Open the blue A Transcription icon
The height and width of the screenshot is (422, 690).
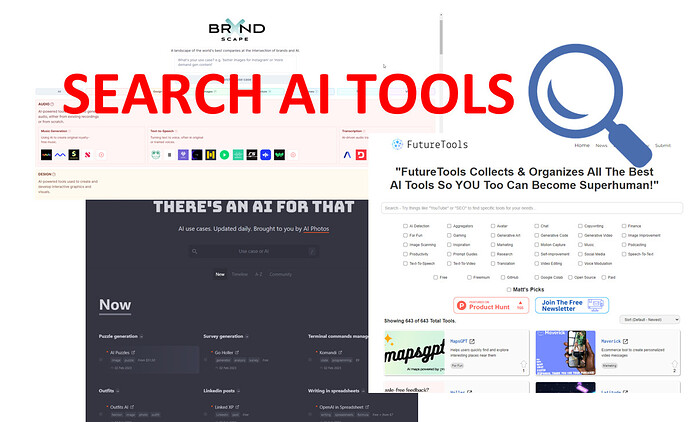tap(347, 155)
